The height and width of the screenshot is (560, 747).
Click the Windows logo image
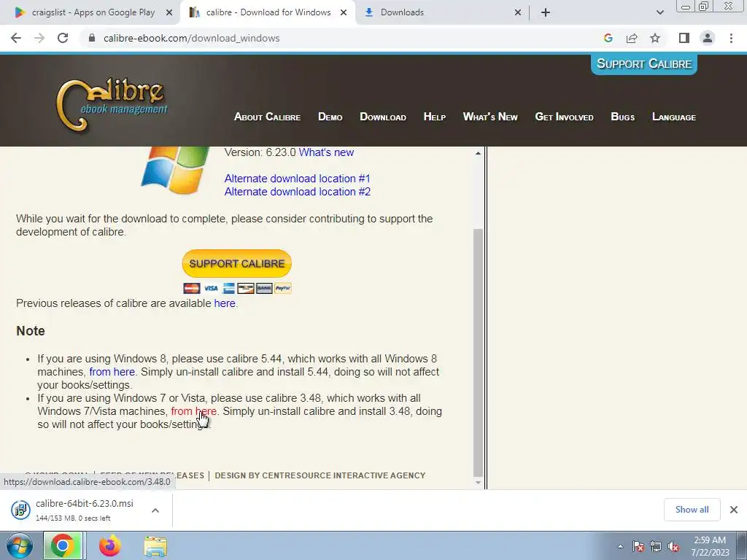point(175,170)
